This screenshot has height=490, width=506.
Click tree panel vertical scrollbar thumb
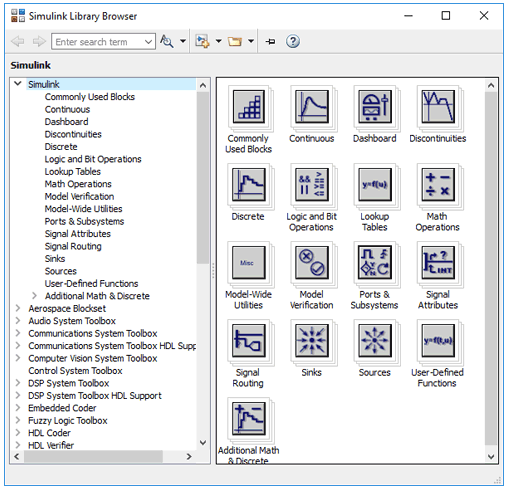coord(203,178)
